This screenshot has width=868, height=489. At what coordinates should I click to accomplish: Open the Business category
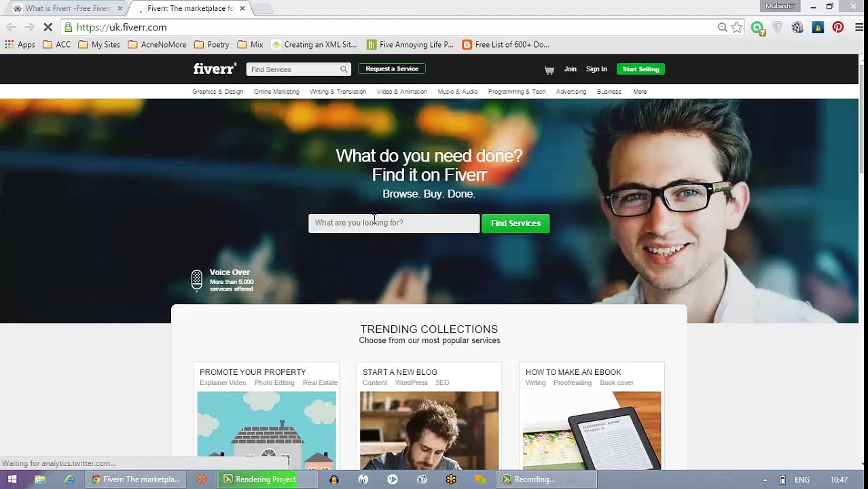pos(609,92)
